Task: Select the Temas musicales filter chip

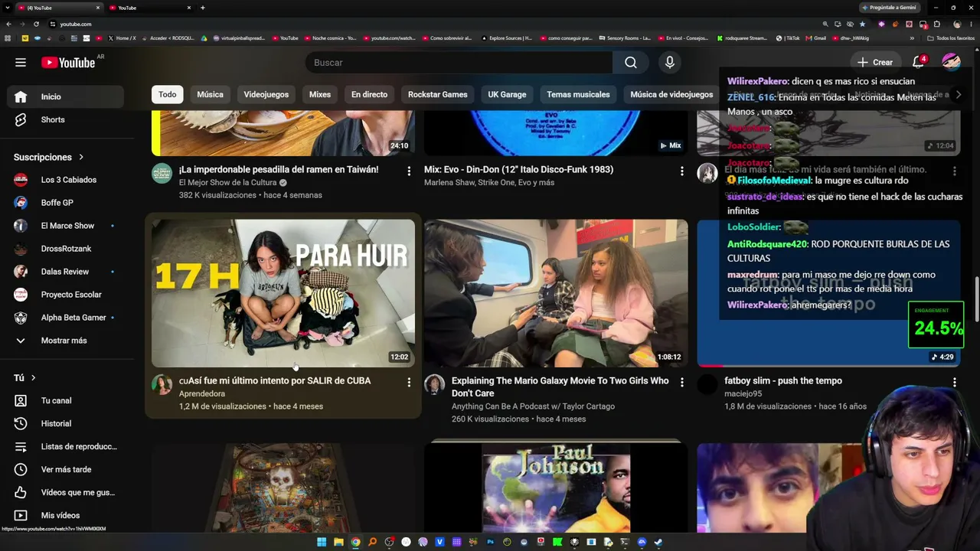Action: point(578,95)
